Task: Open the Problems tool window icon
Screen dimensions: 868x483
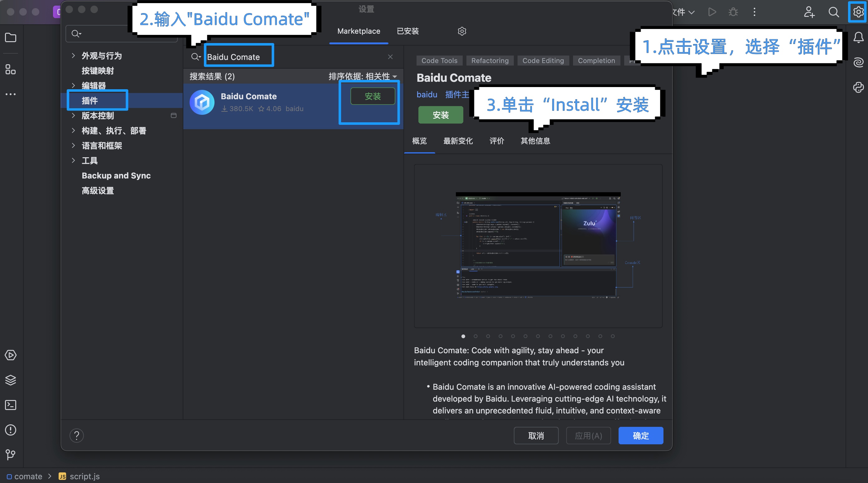Action: (11, 430)
